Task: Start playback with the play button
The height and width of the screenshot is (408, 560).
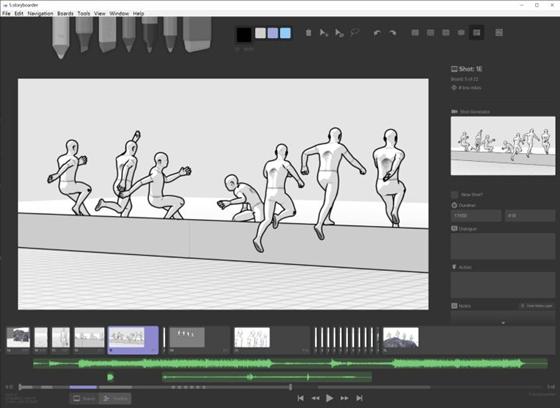Action: pyautogui.click(x=329, y=398)
